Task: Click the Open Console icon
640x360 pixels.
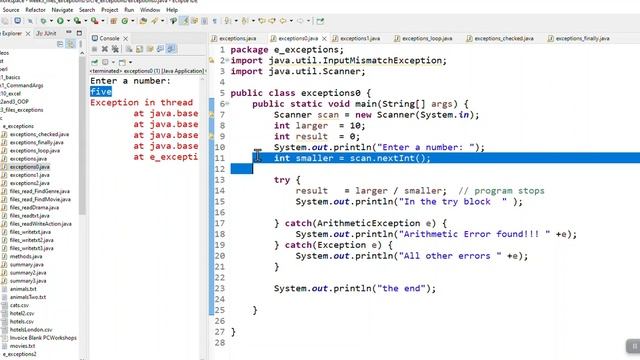Action: pos(122,62)
